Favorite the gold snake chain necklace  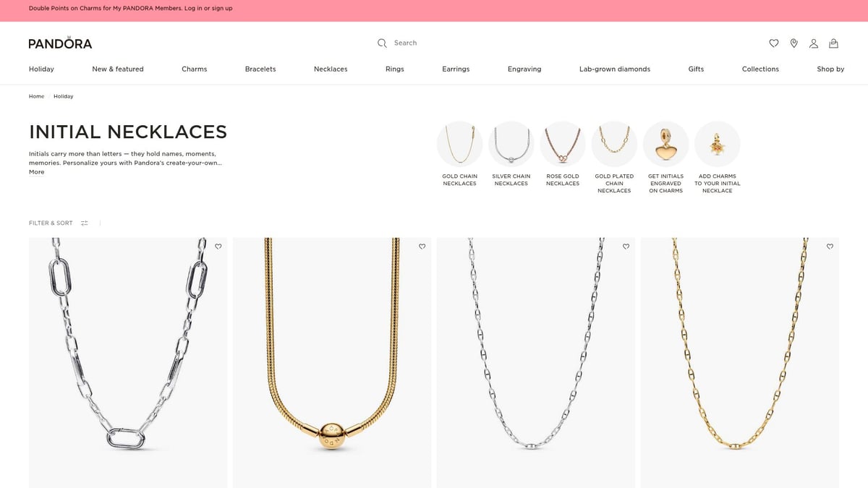point(422,247)
